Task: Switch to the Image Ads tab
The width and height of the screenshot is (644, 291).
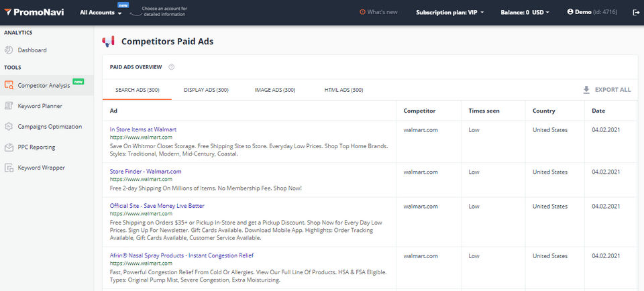Action: point(274,90)
